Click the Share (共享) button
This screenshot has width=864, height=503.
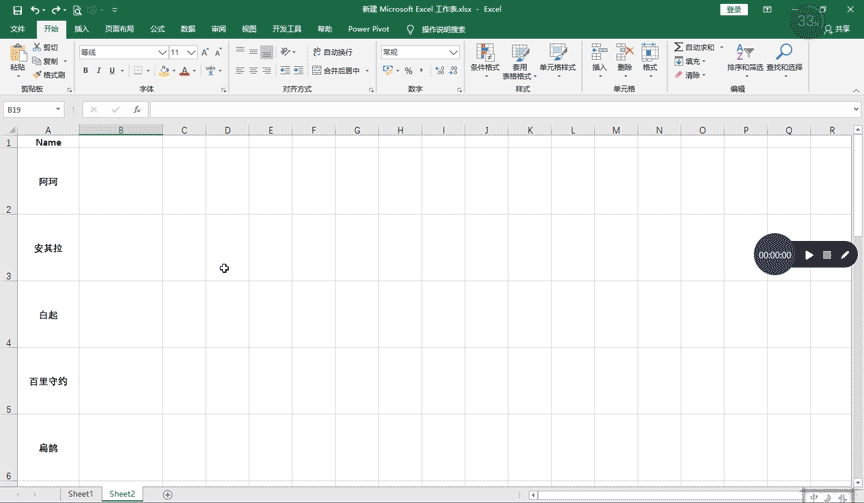[x=838, y=29]
